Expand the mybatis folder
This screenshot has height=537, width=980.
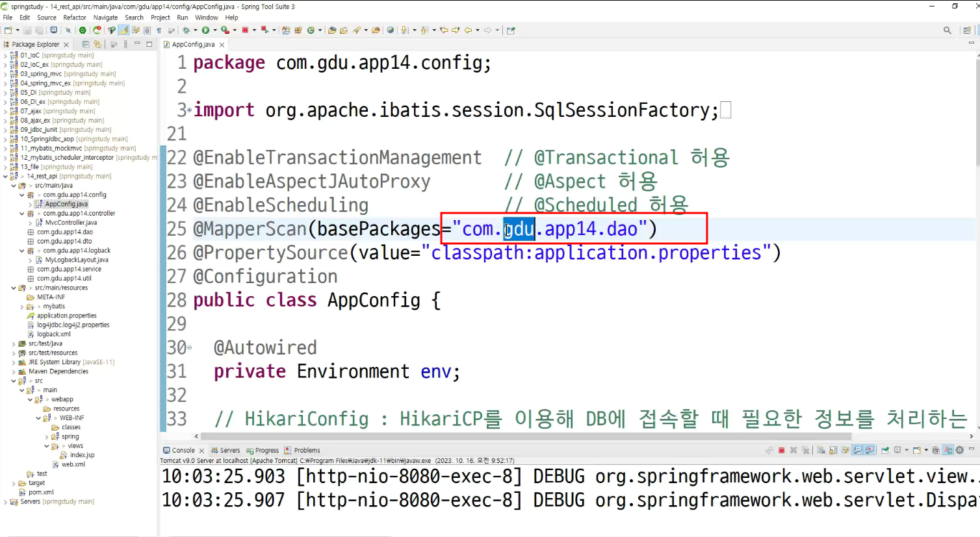pyautogui.click(x=22, y=306)
